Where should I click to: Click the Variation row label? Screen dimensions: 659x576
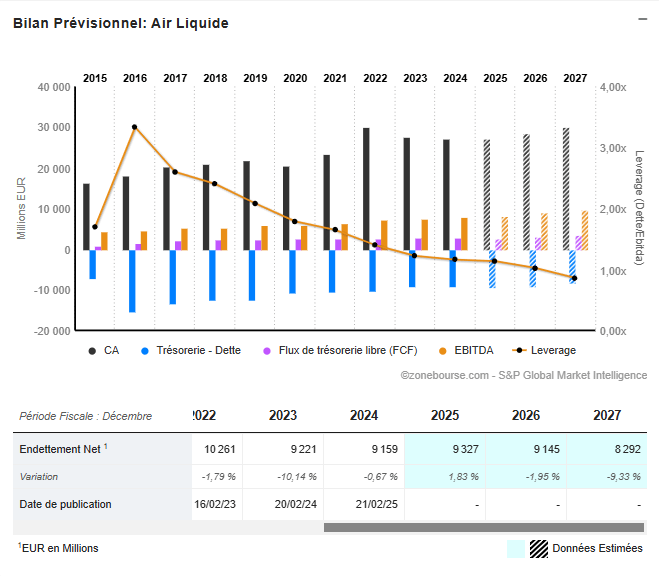point(39,477)
